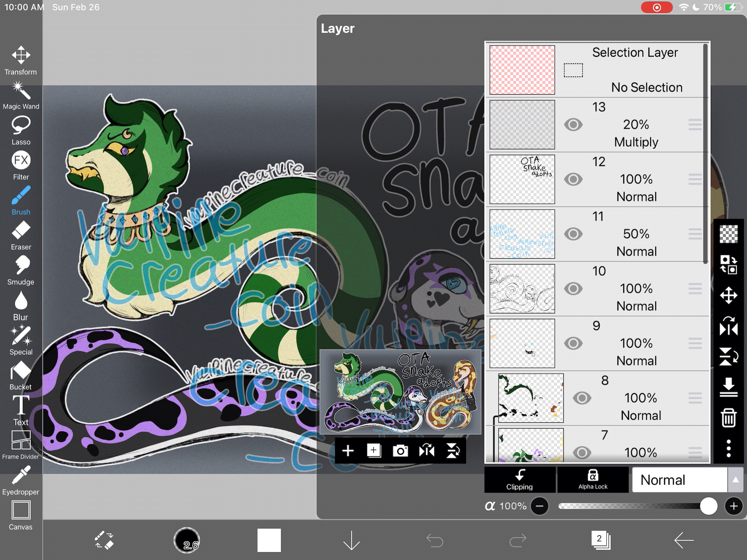Viewport: 747px width, 560px height.
Task: Tap layer 10 reorder handle
Action: pos(695,289)
